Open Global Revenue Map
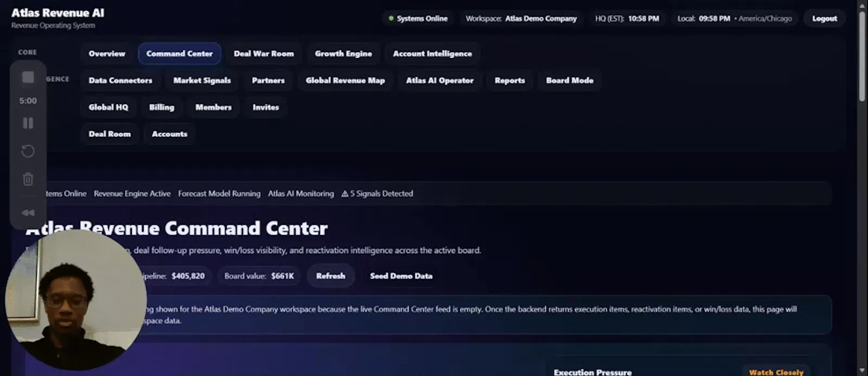Viewport: 868px width, 376px height. pyautogui.click(x=345, y=80)
